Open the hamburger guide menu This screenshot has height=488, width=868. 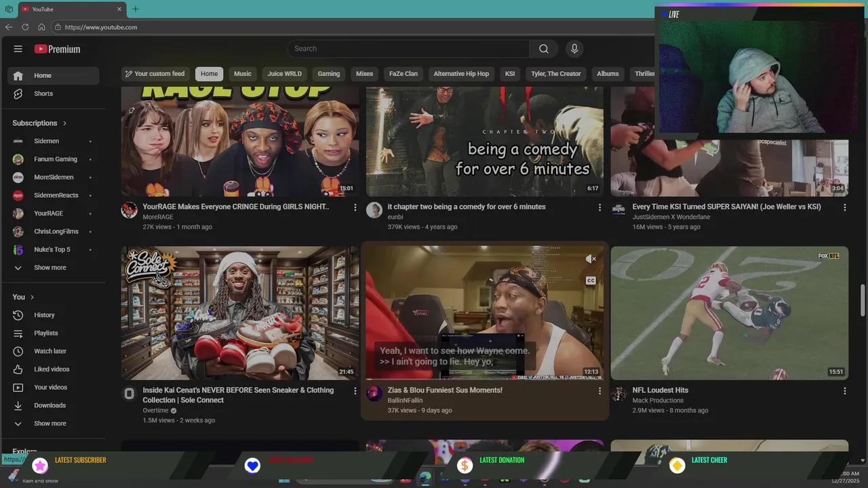pos(18,49)
